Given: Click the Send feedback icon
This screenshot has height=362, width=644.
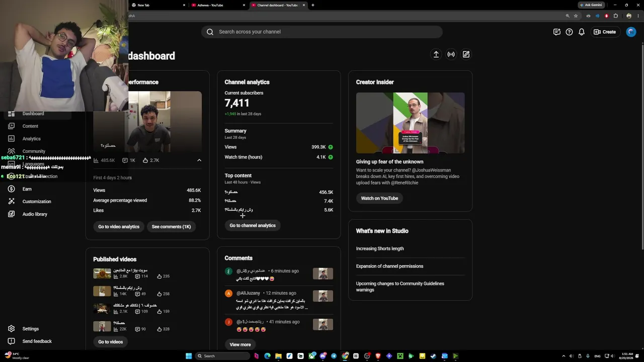Looking at the screenshot, I should pos(11,341).
